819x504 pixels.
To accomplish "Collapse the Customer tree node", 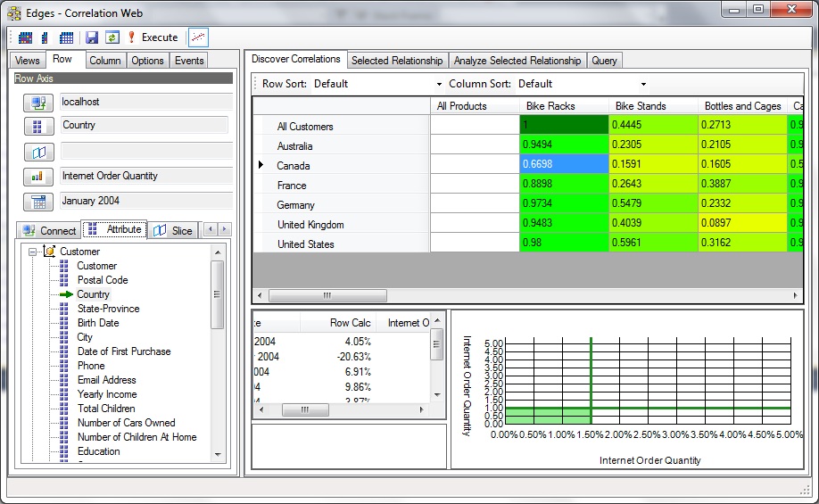I will [33, 252].
